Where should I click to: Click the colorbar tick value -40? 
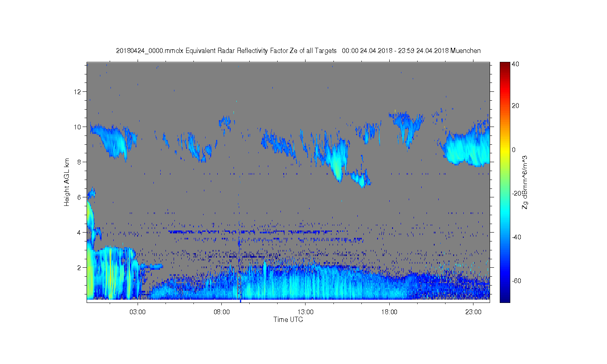pos(516,237)
